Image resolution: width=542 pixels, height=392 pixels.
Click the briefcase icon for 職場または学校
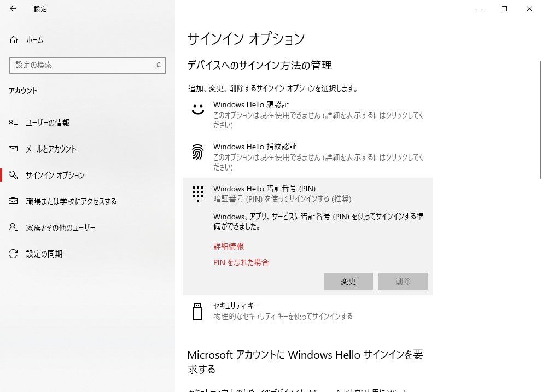13,201
